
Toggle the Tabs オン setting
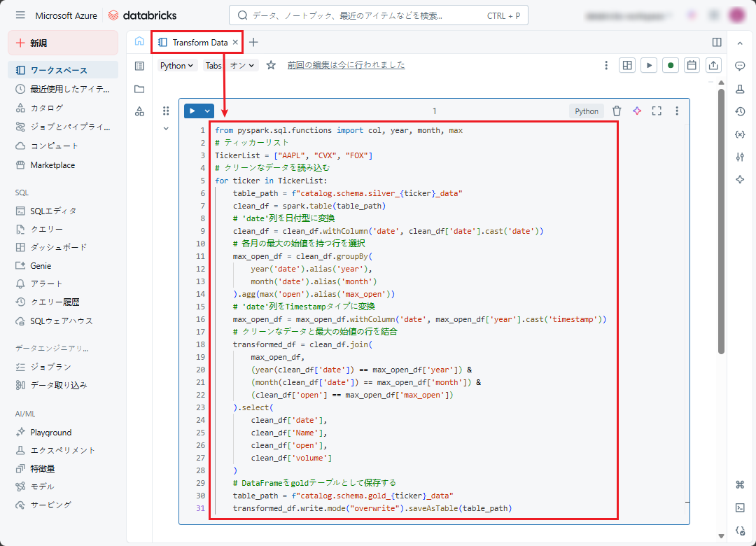[x=231, y=65]
